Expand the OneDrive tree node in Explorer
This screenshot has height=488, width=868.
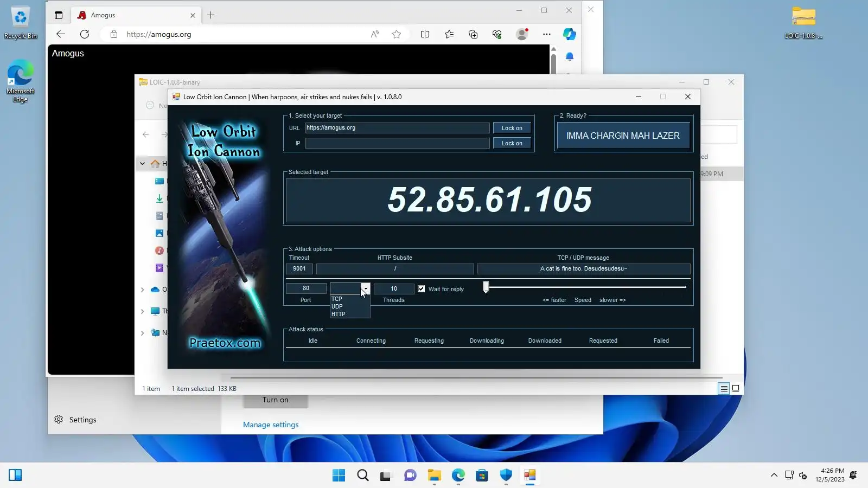(x=142, y=290)
